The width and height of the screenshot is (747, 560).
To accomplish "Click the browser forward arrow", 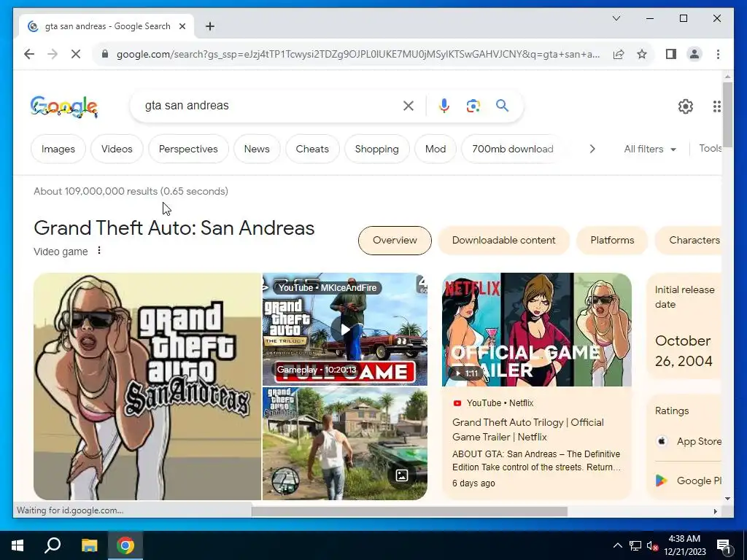I will (x=53, y=54).
